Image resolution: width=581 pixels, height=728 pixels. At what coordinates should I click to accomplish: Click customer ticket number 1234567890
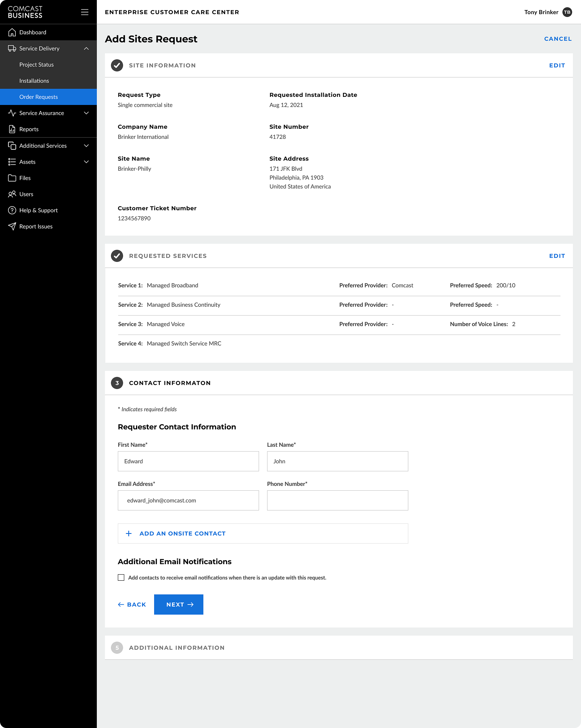click(134, 218)
